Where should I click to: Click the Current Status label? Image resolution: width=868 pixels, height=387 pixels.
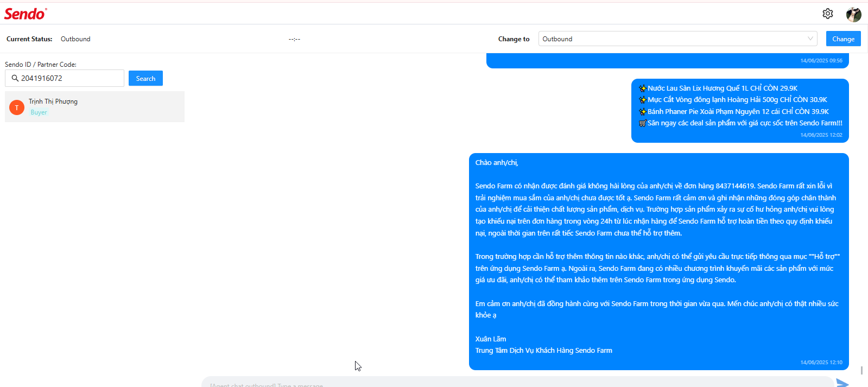click(x=29, y=39)
